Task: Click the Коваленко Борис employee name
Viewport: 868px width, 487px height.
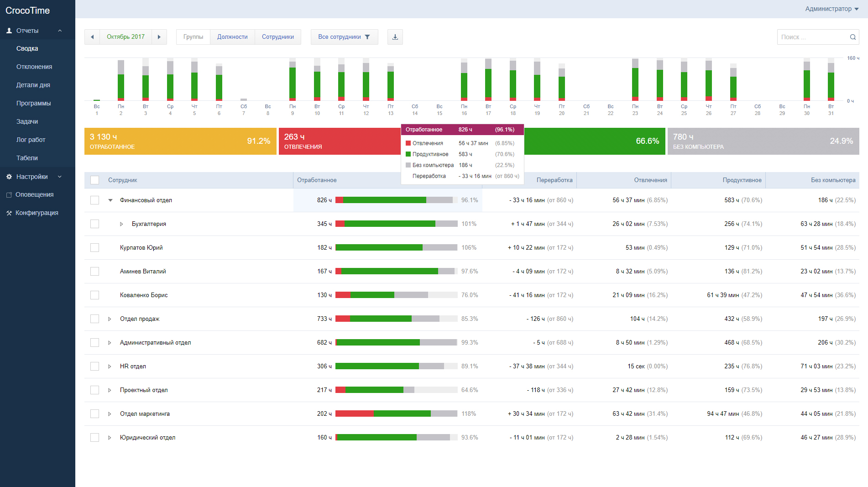Action: (144, 295)
